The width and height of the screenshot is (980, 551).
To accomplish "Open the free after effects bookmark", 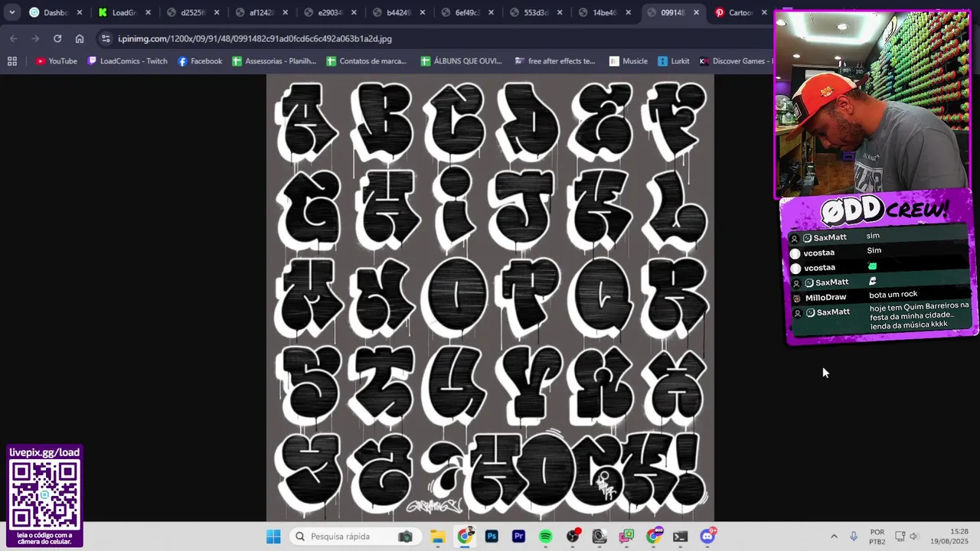I will tap(555, 61).
